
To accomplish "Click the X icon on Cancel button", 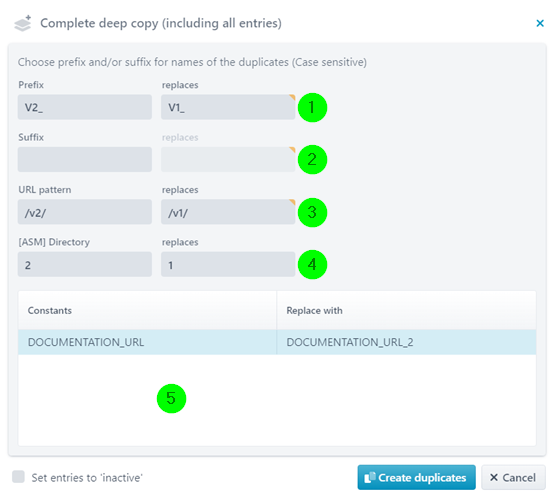I will coord(494,477).
